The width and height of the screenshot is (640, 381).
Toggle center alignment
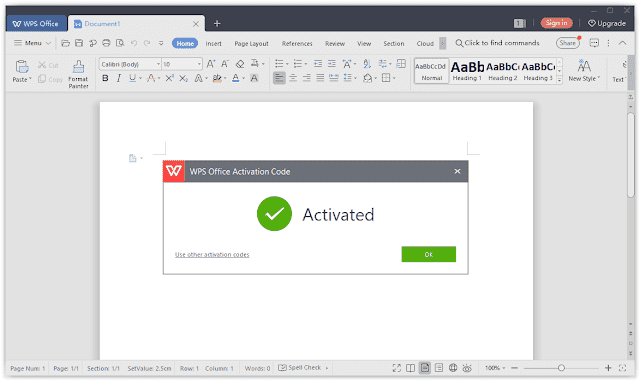[293, 78]
